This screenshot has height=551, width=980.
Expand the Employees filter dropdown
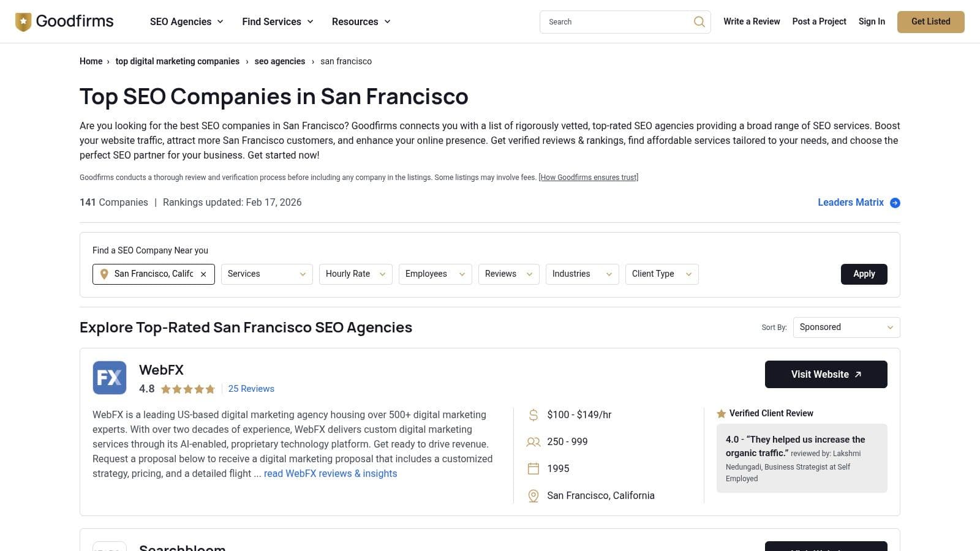pos(435,274)
